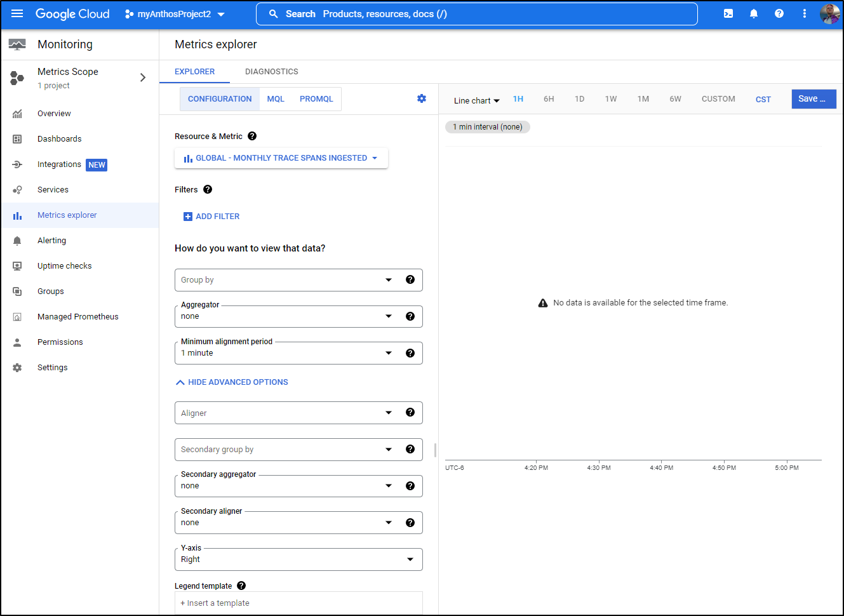Set time range to 6W
This screenshot has width=844, height=616.
tap(675, 99)
